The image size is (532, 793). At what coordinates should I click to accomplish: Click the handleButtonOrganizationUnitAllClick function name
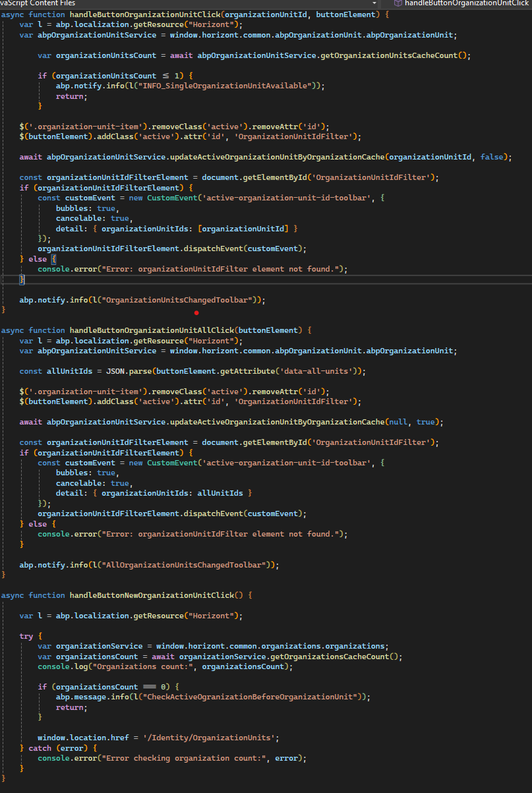151,330
